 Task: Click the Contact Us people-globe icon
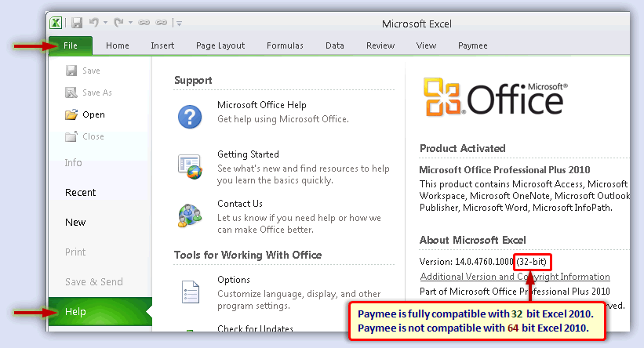[190, 216]
